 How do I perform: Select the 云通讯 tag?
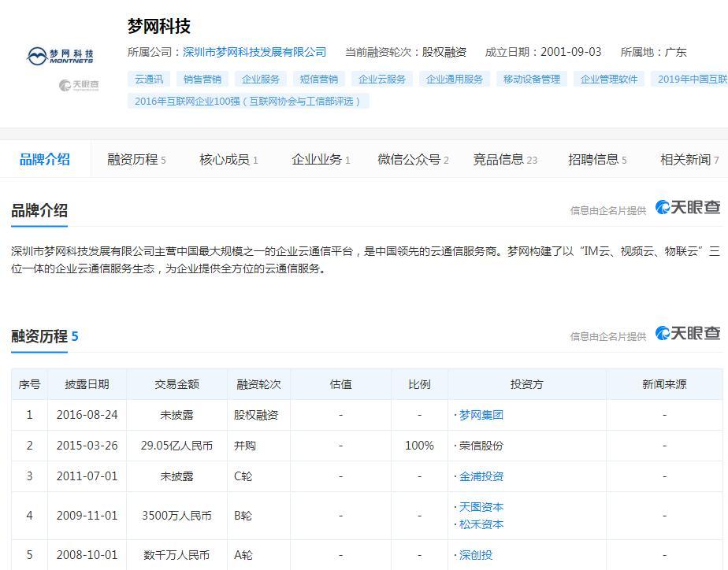149,79
